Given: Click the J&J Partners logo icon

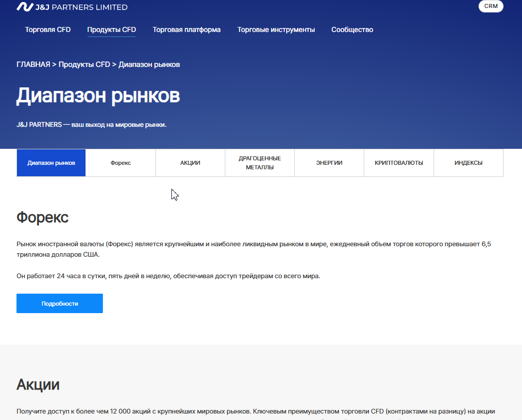Looking at the screenshot, I should pos(24,7).
